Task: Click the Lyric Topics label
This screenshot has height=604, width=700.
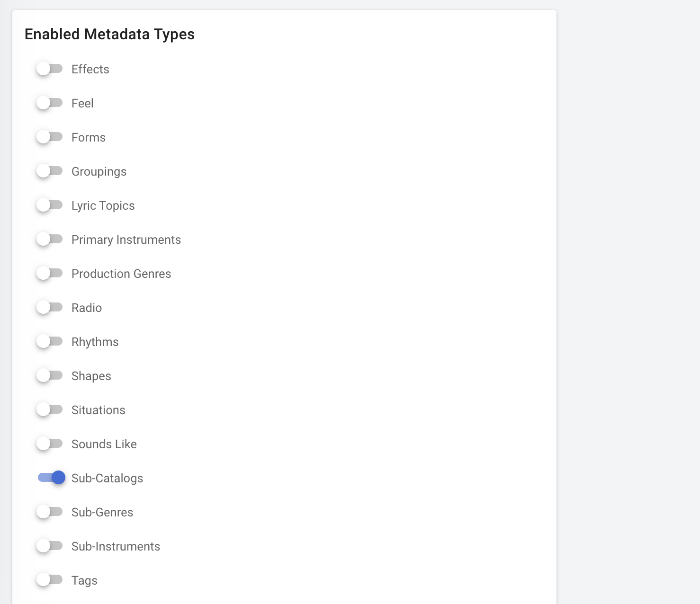Action: (103, 205)
